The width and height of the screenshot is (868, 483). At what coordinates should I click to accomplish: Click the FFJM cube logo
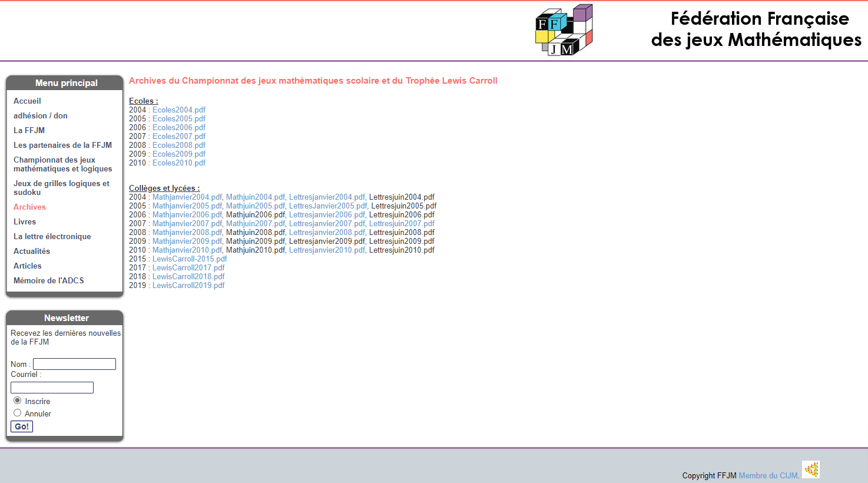[x=564, y=31]
